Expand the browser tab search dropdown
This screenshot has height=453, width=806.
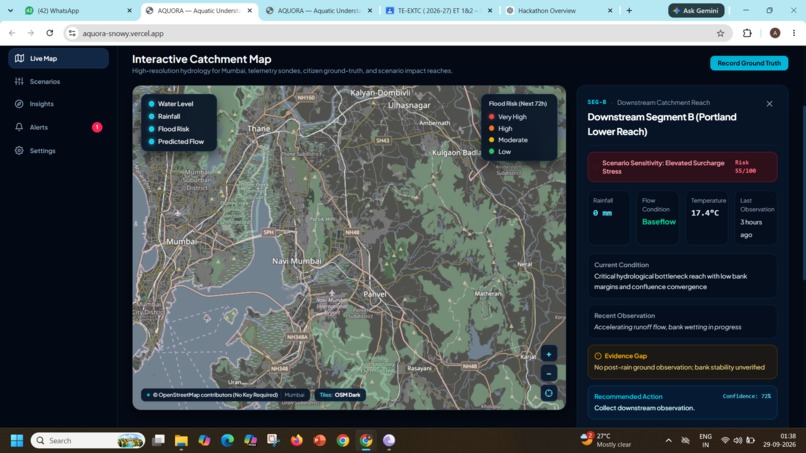point(10,11)
